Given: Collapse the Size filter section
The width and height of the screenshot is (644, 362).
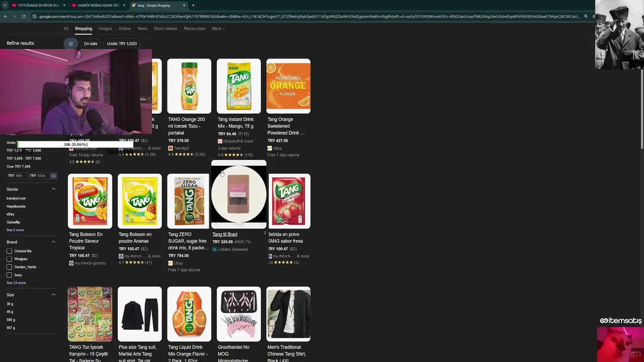Looking at the screenshot, I should tap(53, 295).
